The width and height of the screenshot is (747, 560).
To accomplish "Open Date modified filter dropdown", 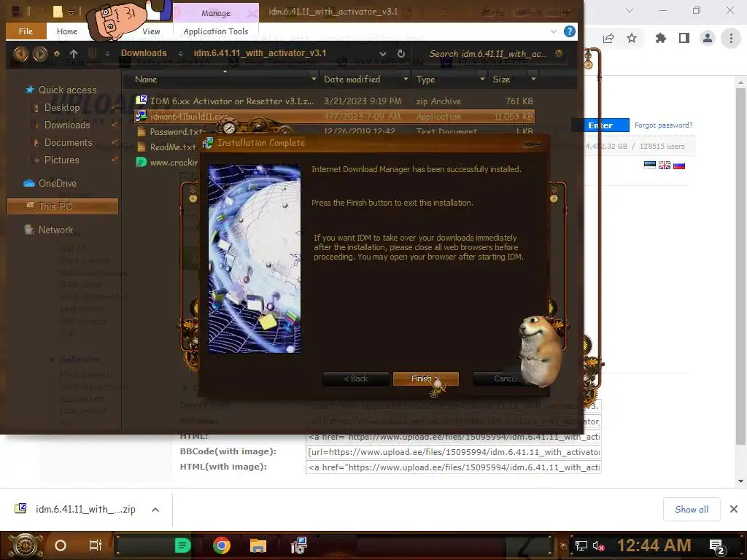I will click(x=406, y=79).
